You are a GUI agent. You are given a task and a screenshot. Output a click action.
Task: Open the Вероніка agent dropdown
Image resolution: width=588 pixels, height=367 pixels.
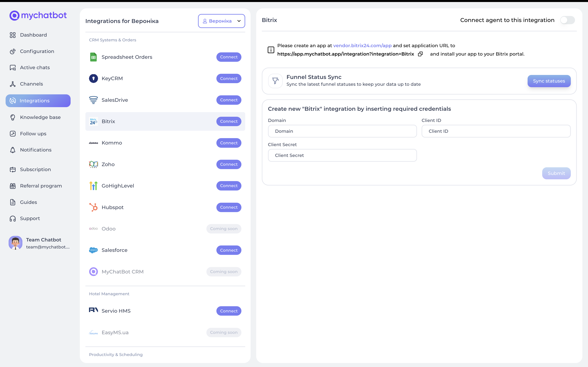tap(221, 21)
